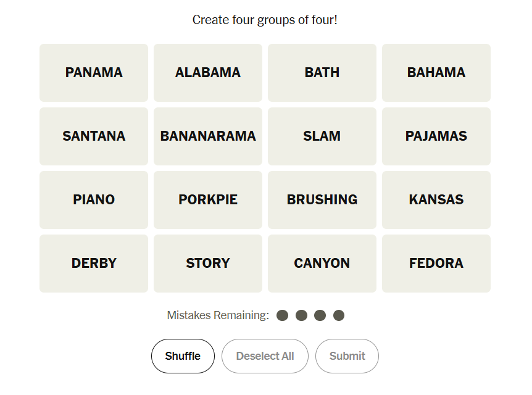Viewport: 532px width, 395px height.
Task: Tap the SLAM word tile
Action: [x=322, y=136]
